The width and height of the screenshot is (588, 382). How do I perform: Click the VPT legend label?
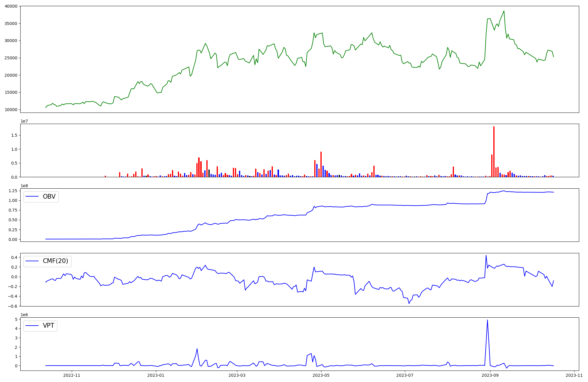(49, 326)
